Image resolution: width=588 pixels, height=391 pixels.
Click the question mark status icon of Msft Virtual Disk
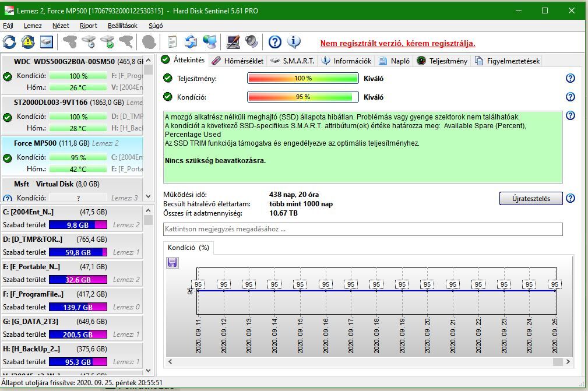pos(8,199)
